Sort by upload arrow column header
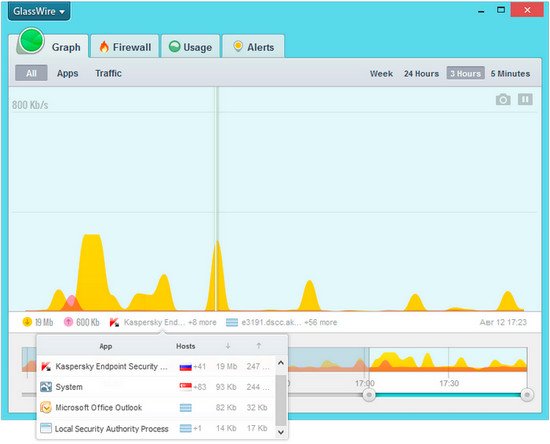The image size is (550, 444). 259,346
